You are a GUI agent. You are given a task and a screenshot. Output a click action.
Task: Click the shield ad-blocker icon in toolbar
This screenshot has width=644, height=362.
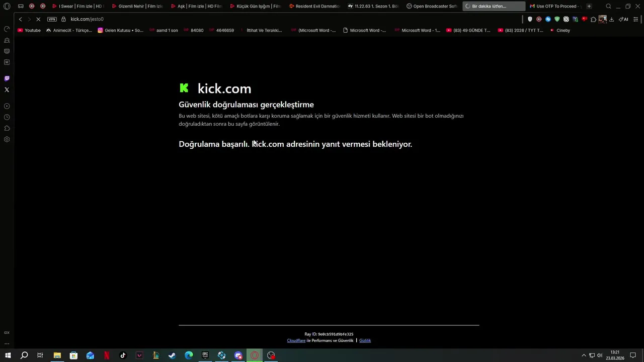click(x=530, y=19)
